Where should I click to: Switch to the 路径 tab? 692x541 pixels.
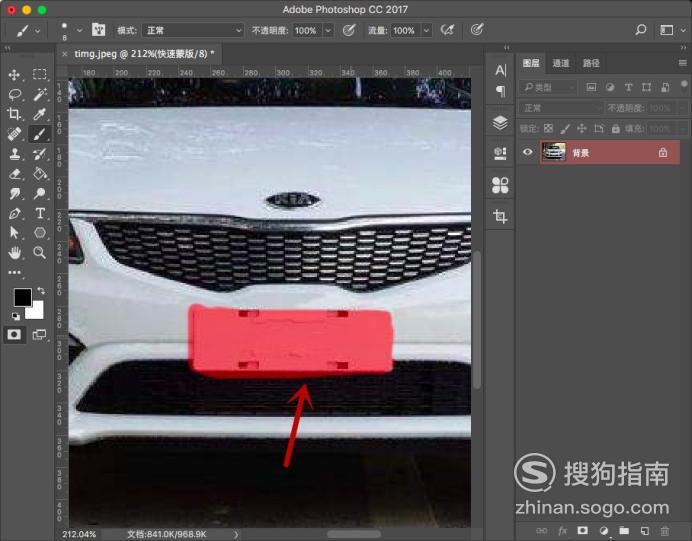click(591, 63)
